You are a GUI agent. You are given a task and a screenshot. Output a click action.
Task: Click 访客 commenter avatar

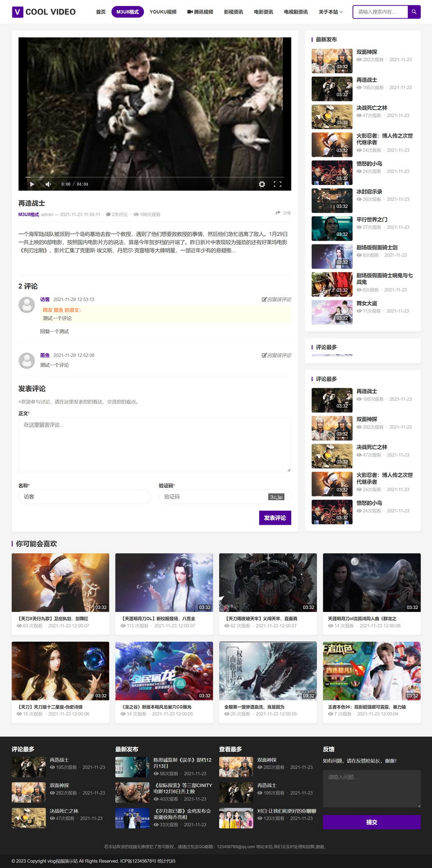tap(27, 305)
